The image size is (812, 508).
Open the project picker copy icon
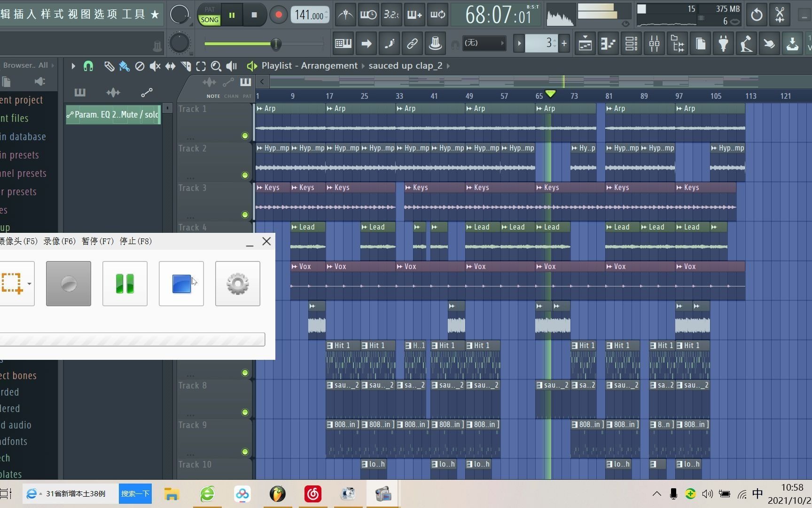pos(700,44)
